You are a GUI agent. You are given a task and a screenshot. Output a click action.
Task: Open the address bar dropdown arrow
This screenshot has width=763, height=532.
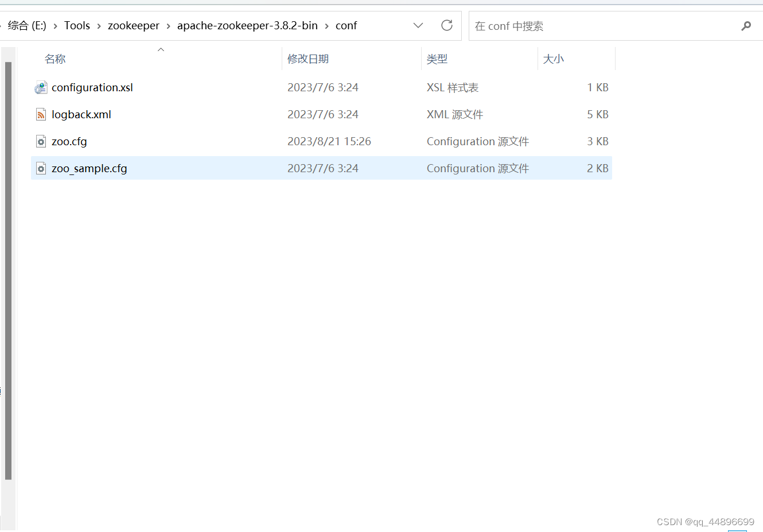pos(418,26)
